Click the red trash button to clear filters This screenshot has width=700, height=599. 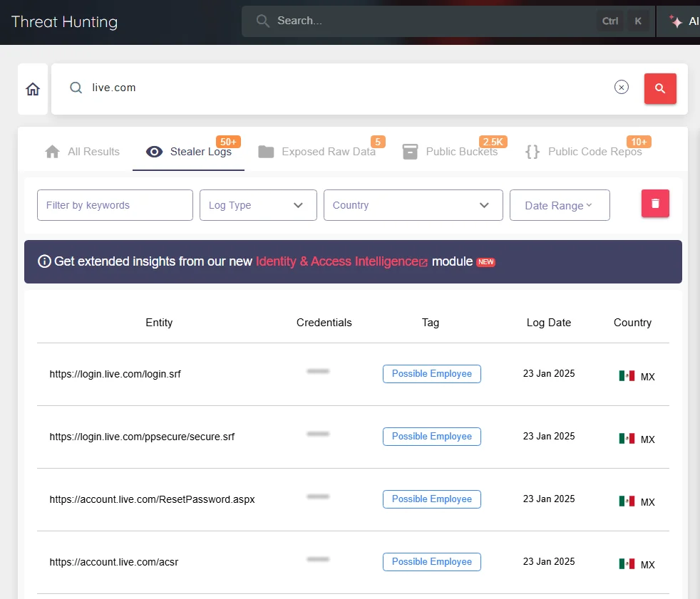[x=655, y=204]
